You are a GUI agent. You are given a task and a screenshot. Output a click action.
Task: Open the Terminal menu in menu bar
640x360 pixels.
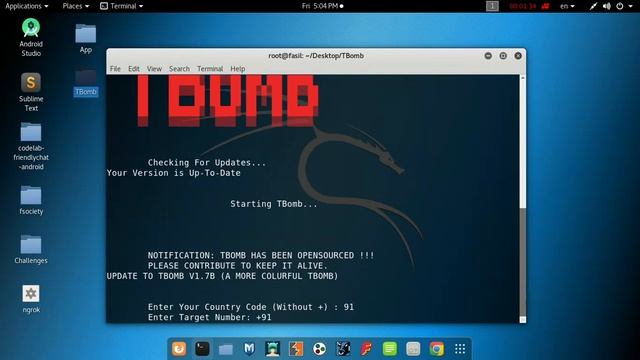[210, 69]
